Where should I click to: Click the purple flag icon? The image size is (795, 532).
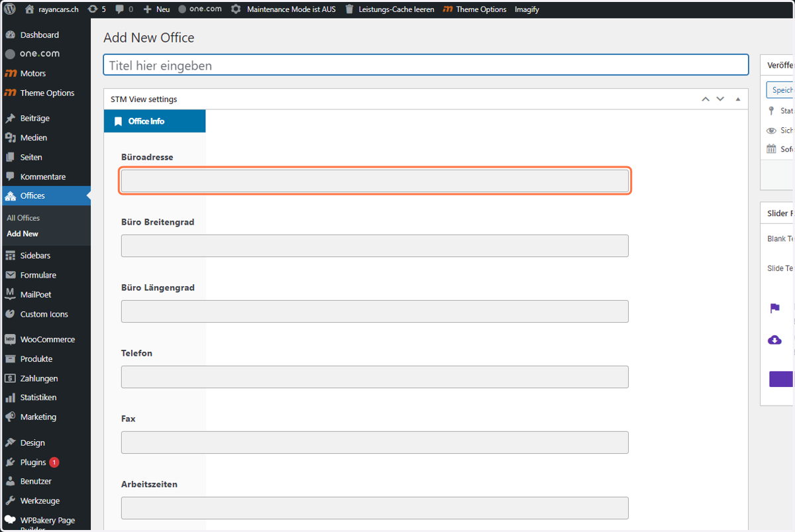pos(774,309)
